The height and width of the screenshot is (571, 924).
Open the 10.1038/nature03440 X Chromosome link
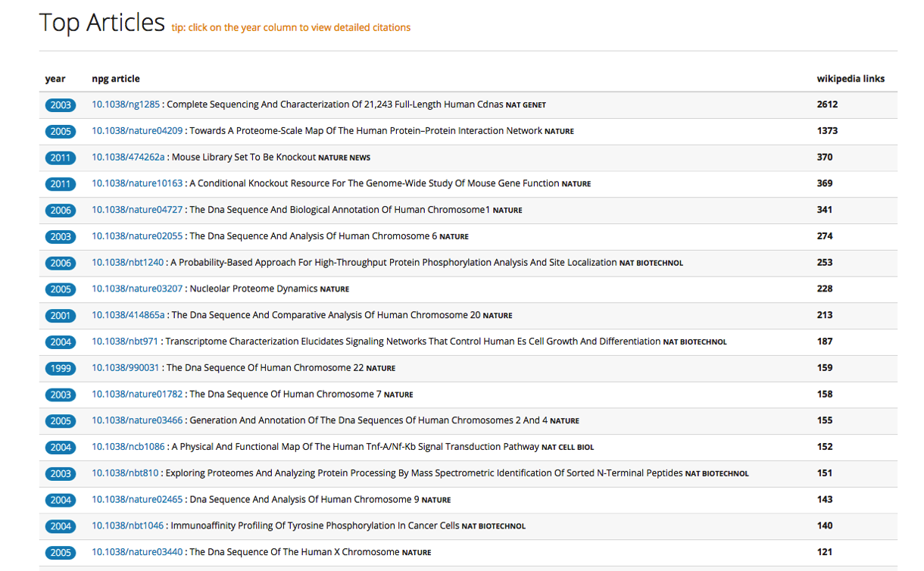click(x=137, y=552)
